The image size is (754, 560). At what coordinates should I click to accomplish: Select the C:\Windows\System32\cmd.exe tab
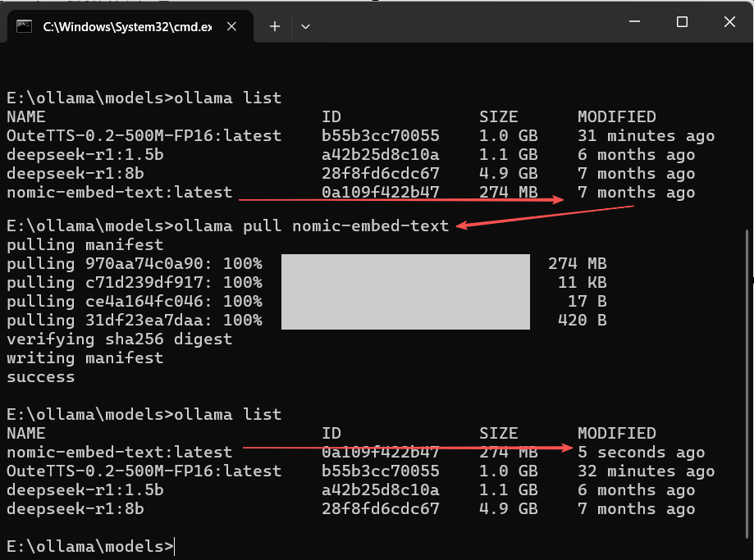(x=130, y=26)
